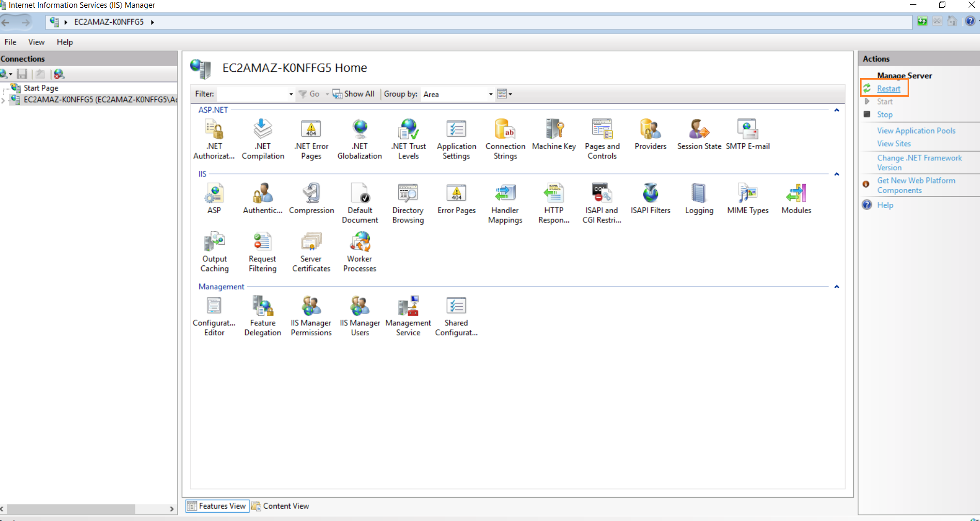This screenshot has width=980, height=521.
Task: Open ISAPI Filters settings
Action: [x=650, y=198]
